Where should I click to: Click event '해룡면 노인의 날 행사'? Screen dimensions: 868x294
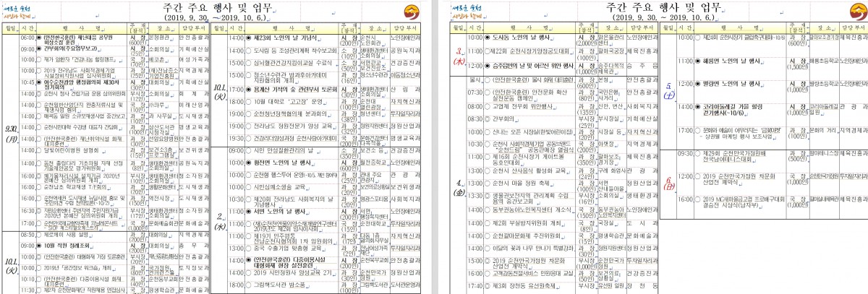[x=731, y=61]
